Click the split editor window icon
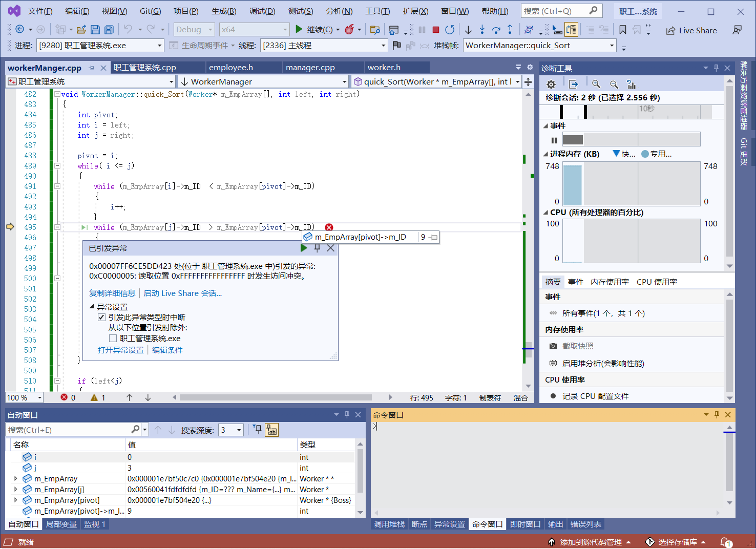Viewport: 756px width, 549px height. coord(528,81)
